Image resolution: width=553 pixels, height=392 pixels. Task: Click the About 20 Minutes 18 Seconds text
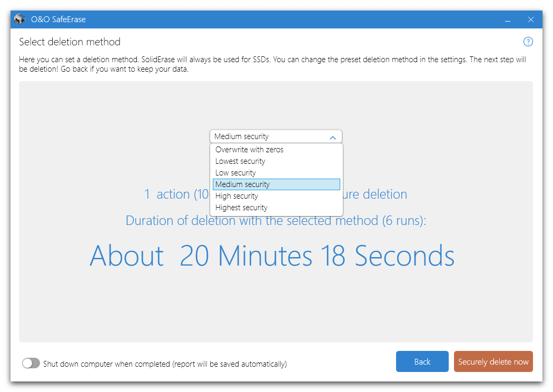pyautogui.click(x=272, y=256)
